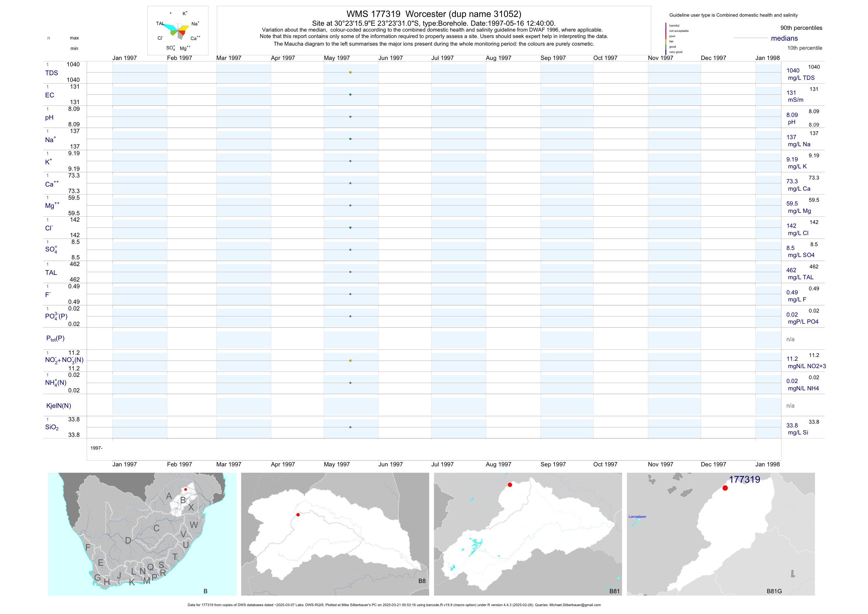This screenshot has width=868, height=614.
Task: Click the Cl- green data marker
Action: 351,227
